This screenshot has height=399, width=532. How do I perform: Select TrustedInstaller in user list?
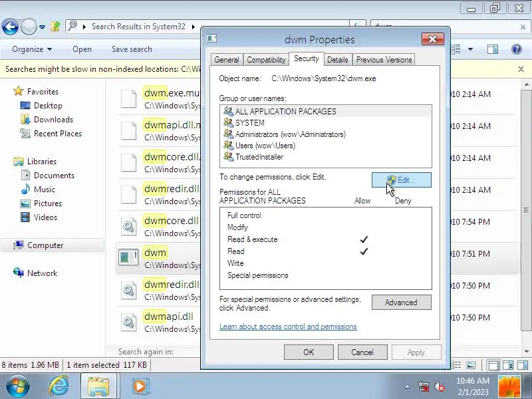tap(326, 157)
